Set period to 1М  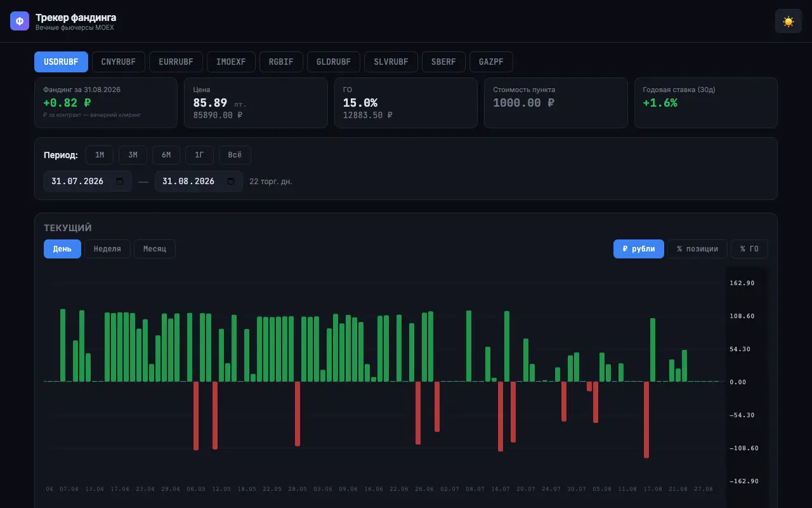[x=100, y=155]
